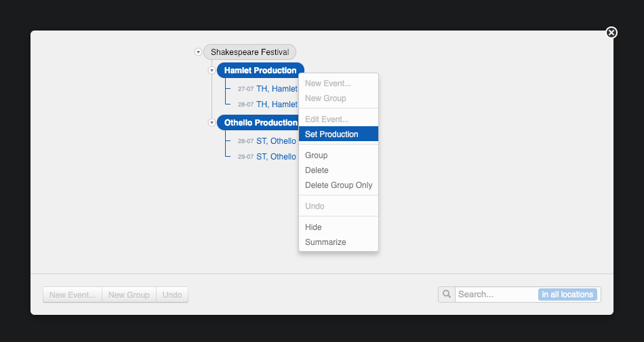Screen dimensions: 644x342
Task: Click Summarize in the context menu
Action: click(325, 242)
